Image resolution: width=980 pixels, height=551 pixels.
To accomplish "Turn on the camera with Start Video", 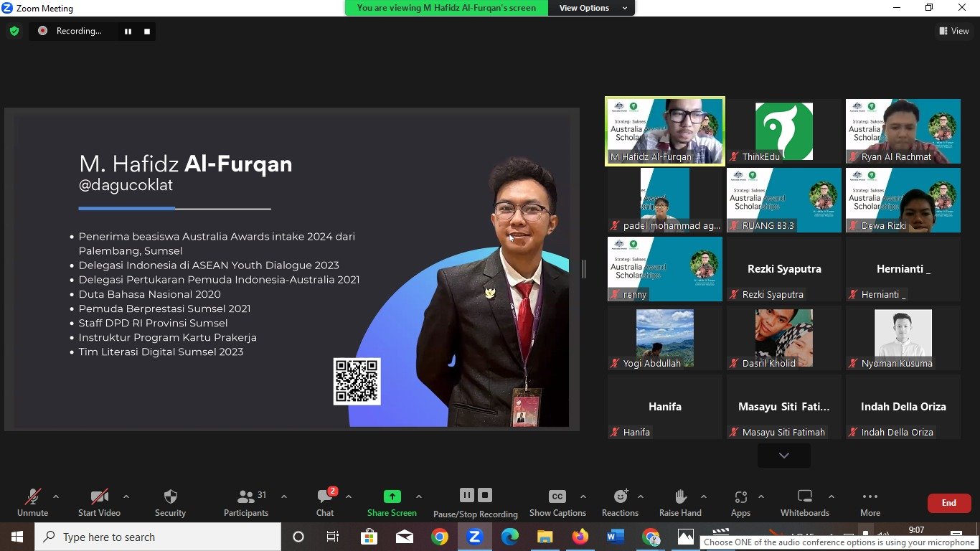I will click(99, 497).
